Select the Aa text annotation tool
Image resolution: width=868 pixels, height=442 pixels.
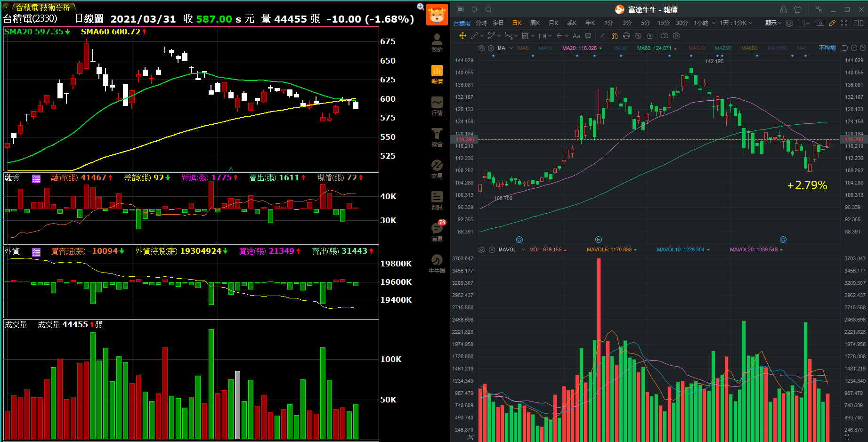(x=576, y=36)
